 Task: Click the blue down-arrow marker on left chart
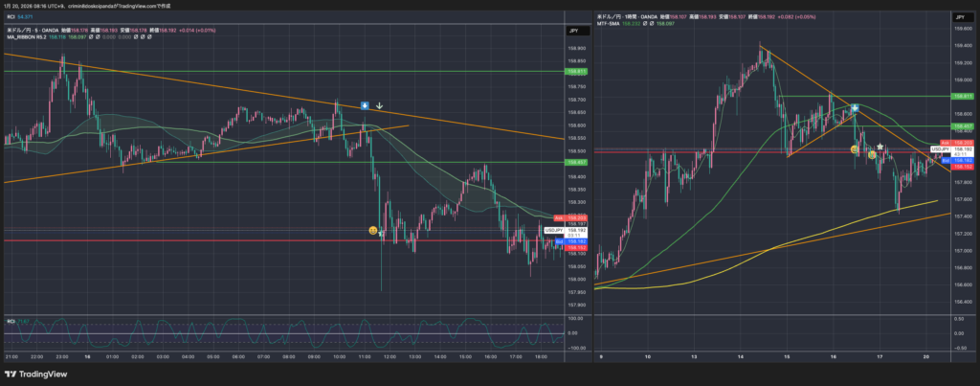tap(365, 105)
